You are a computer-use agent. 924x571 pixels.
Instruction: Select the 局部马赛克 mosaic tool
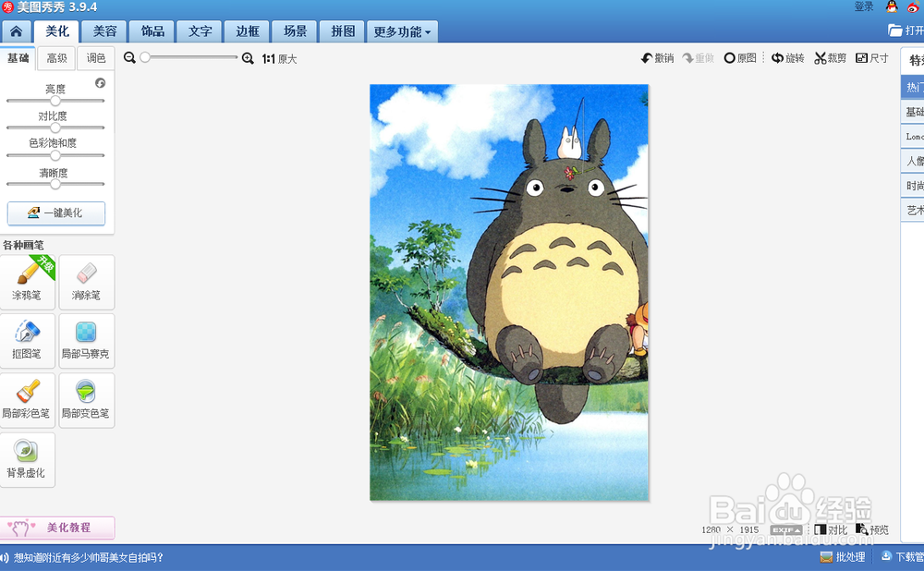87,341
